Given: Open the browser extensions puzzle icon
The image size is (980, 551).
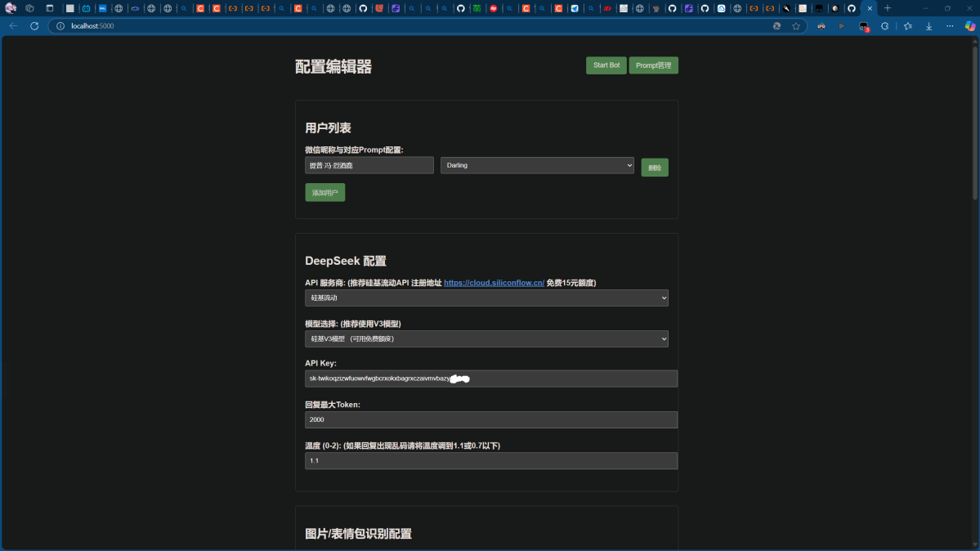Looking at the screenshot, I should click(x=884, y=26).
